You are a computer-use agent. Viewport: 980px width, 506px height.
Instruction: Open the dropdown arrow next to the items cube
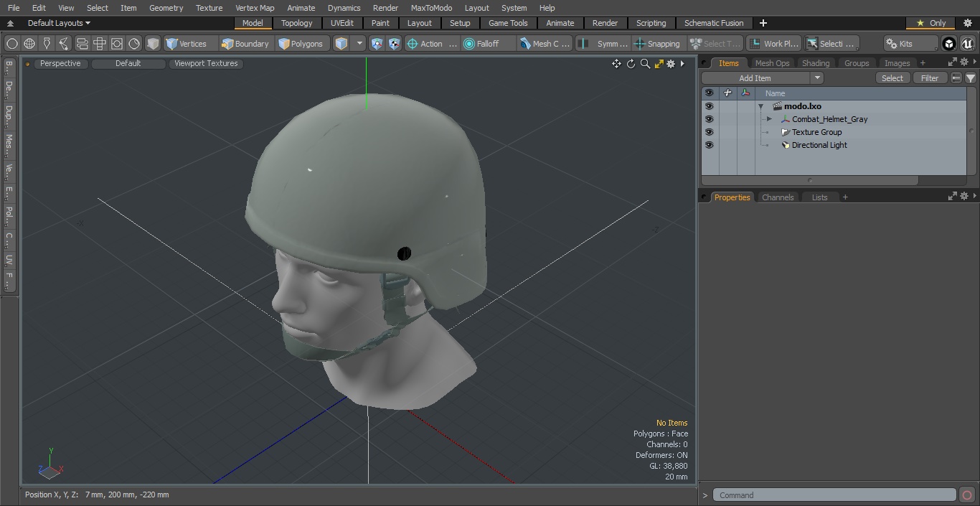pos(360,44)
